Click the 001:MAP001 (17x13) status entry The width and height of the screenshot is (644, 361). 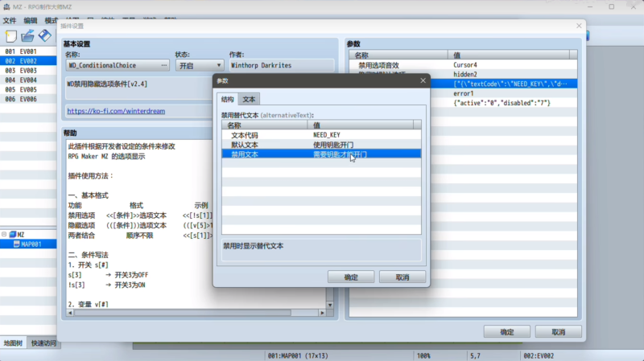click(298, 355)
